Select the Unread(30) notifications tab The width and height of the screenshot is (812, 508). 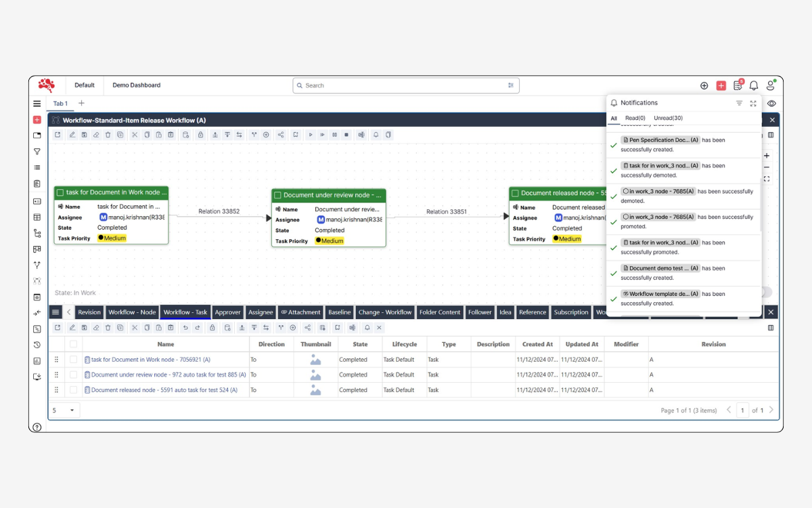point(668,118)
